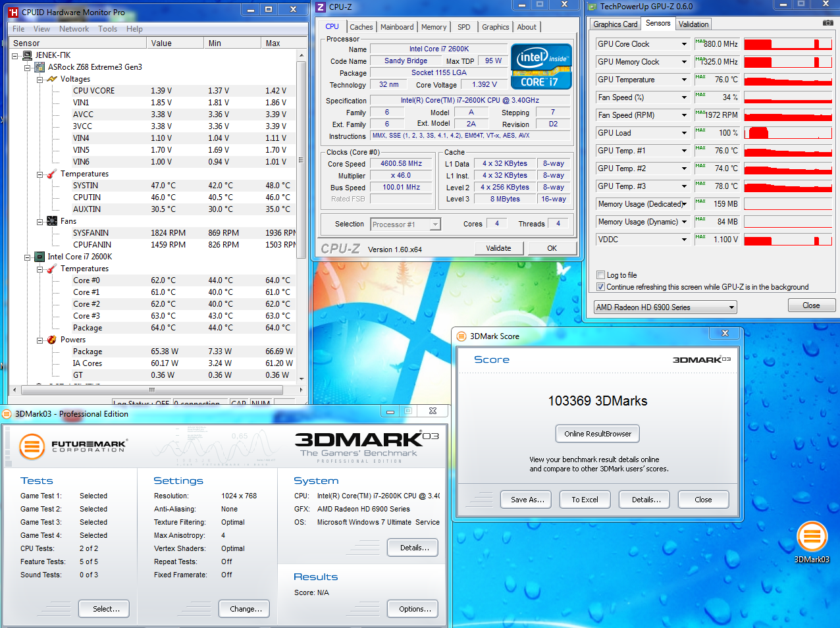840x628 pixels.
Task: Click the MAX indicator for Memory Usage (Dynamic)
Action: 700,219
